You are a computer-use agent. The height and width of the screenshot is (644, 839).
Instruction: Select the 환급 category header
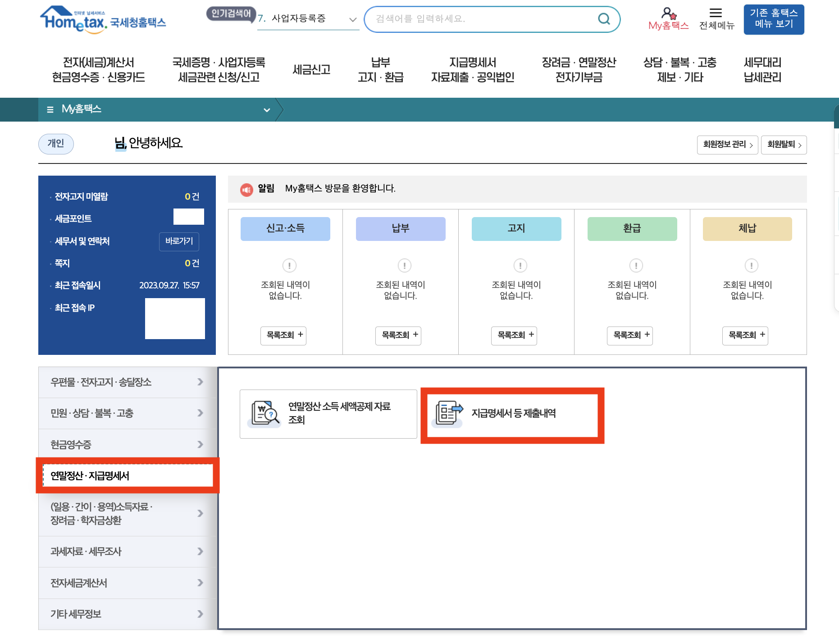pyautogui.click(x=632, y=229)
